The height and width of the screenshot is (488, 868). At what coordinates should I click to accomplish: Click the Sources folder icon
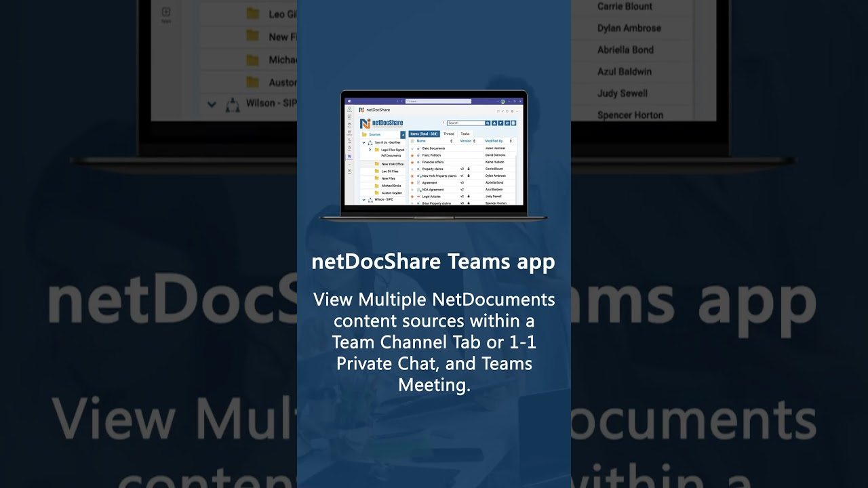coord(364,134)
